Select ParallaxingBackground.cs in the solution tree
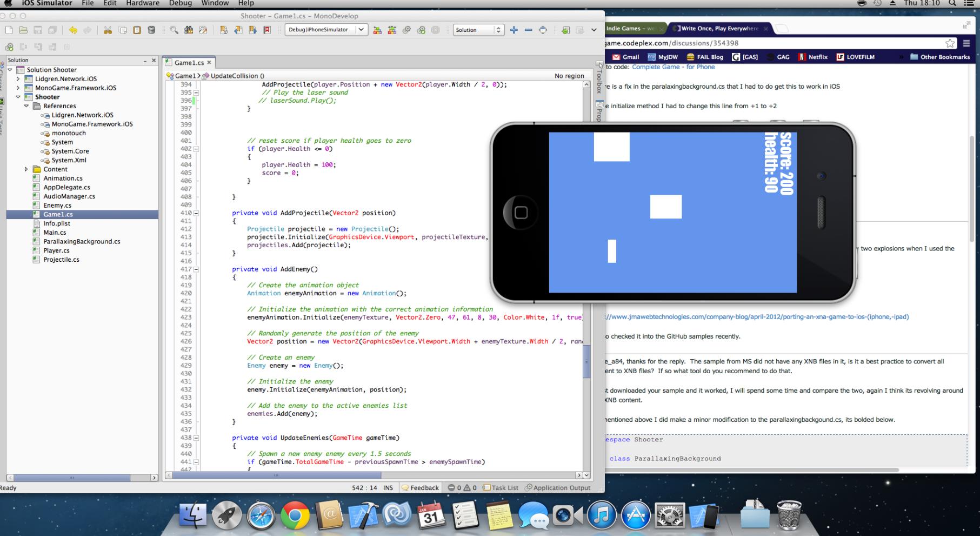Image resolution: width=980 pixels, height=536 pixels. [82, 242]
